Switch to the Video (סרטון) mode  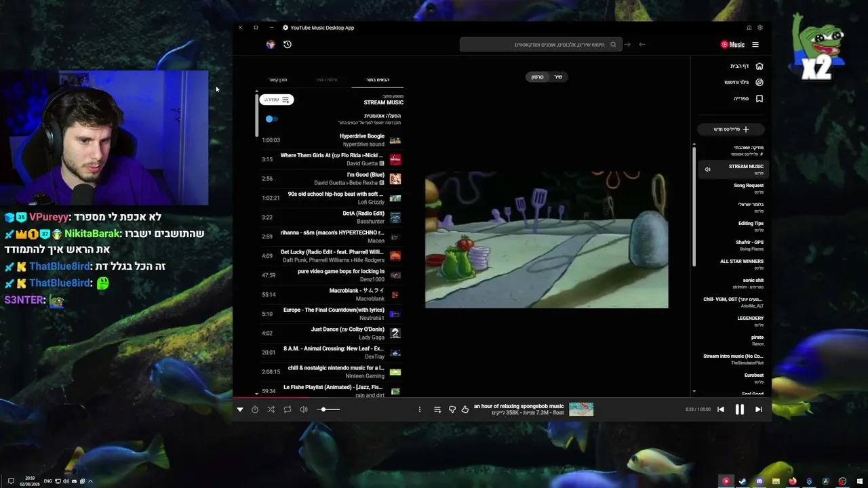538,77
